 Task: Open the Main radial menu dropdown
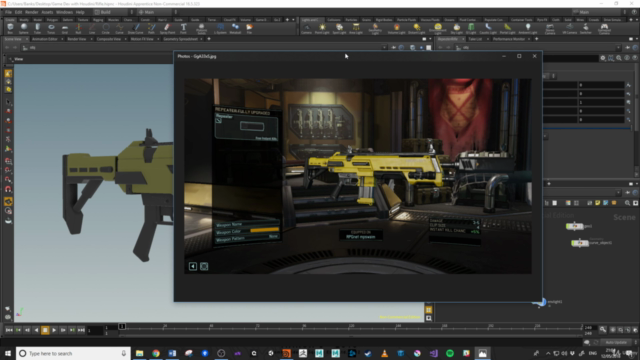pyautogui.click(x=155, y=12)
